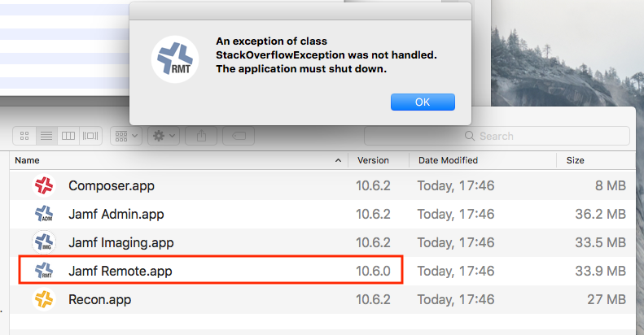Click version 10.6.2 of Recon.app
This screenshot has height=335, width=644.
(373, 300)
